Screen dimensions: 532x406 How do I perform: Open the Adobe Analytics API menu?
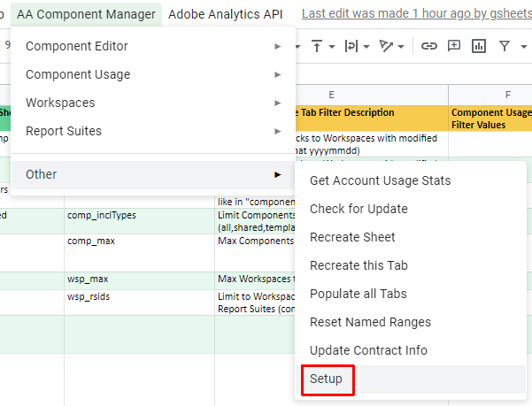226,14
